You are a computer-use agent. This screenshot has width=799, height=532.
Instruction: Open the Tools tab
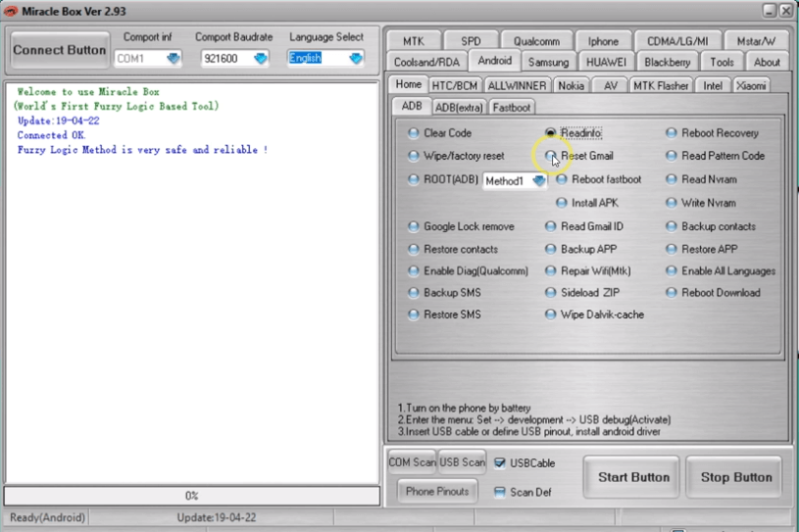723,62
